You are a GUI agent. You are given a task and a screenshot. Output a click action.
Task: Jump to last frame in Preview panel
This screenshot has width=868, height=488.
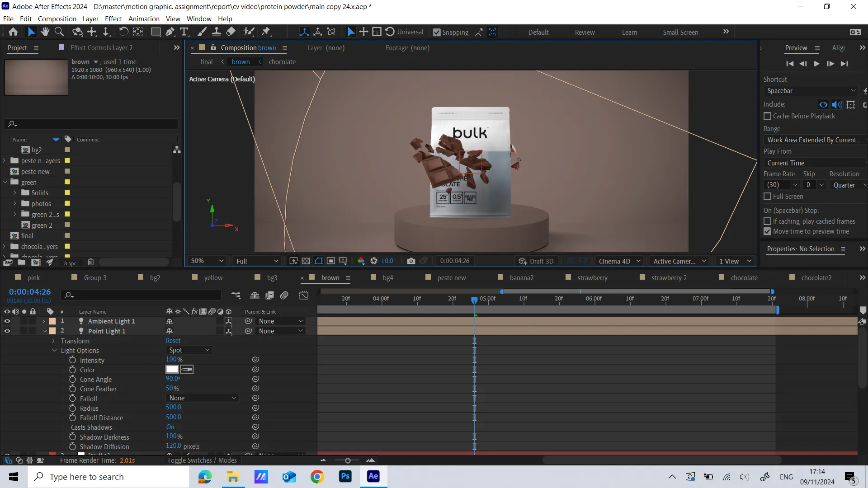844,64
